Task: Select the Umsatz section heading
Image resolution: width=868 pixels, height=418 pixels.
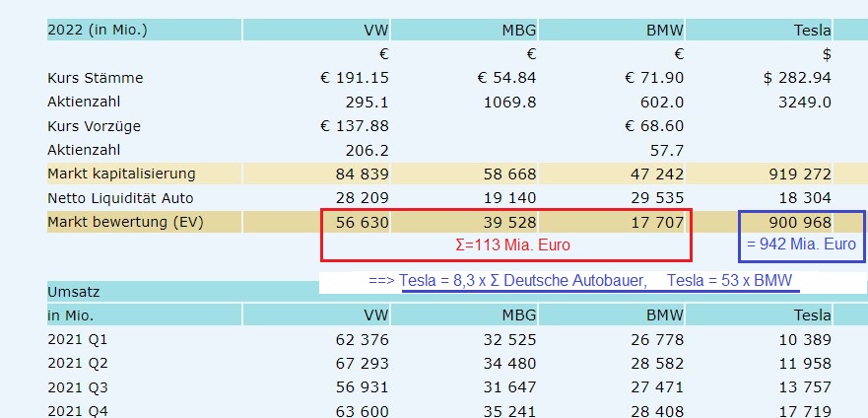Action: click(75, 292)
